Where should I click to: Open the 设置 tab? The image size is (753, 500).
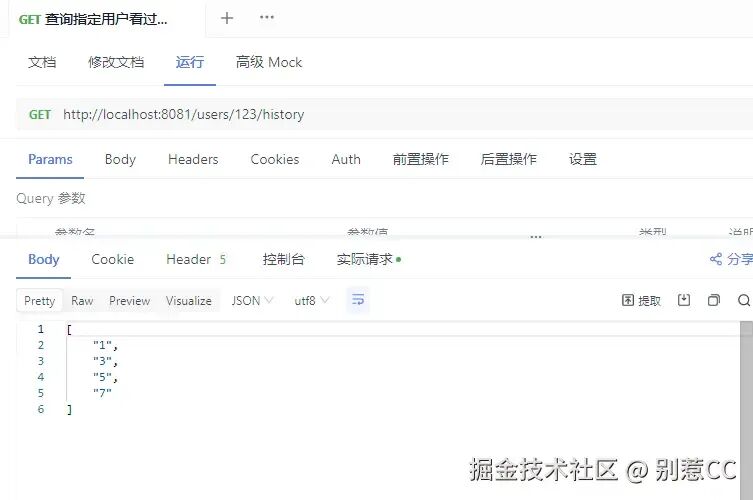coord(583,159)
